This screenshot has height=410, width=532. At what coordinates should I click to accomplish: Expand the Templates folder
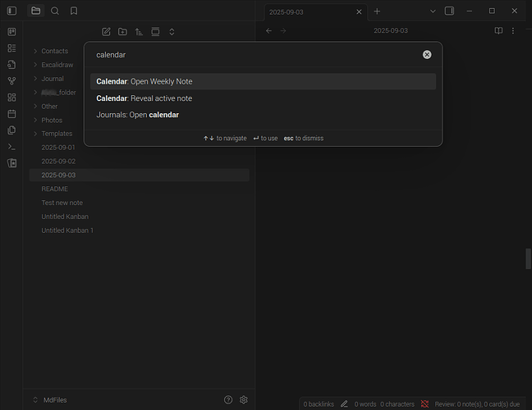(x=35, y=134)
